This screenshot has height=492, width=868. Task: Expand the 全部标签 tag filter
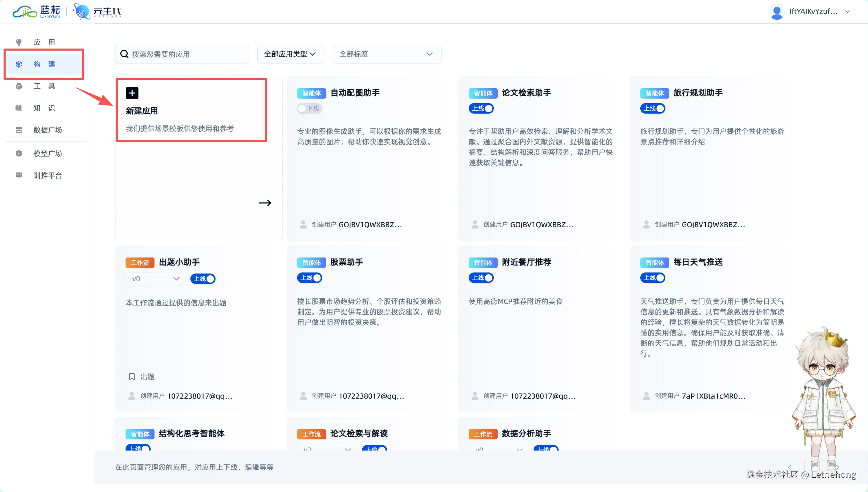pyautogui.click(x=386, y=54)
